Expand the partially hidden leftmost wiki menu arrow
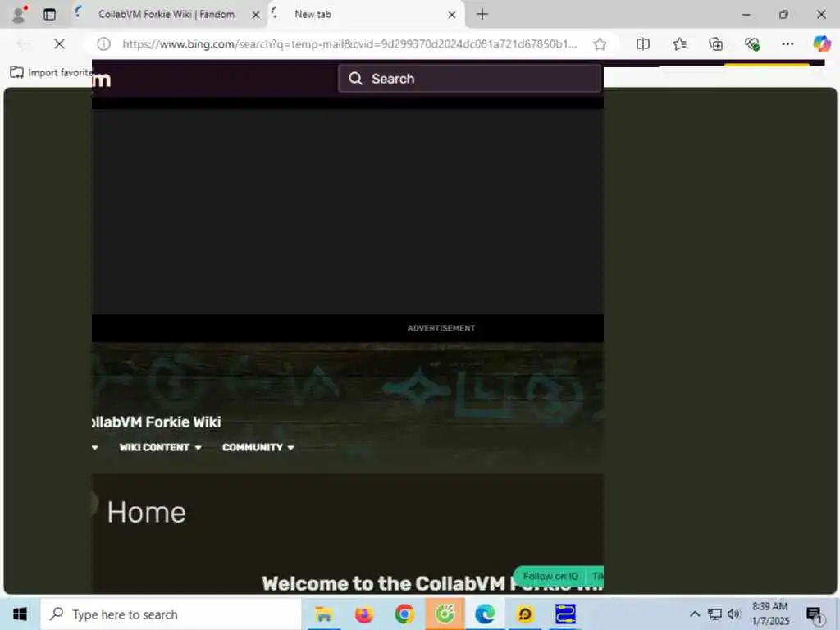This screenshot has width=840, height=630. point(95,447)
